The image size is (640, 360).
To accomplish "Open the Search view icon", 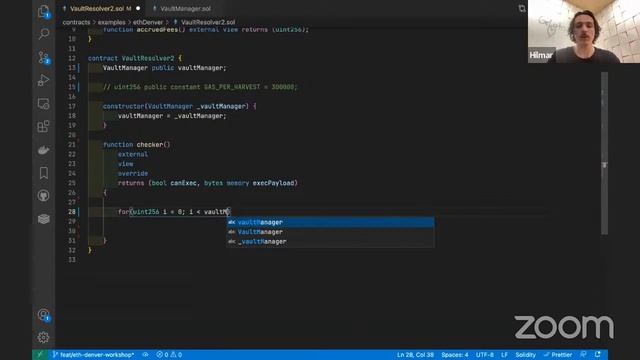I will (x=44, y=34).
